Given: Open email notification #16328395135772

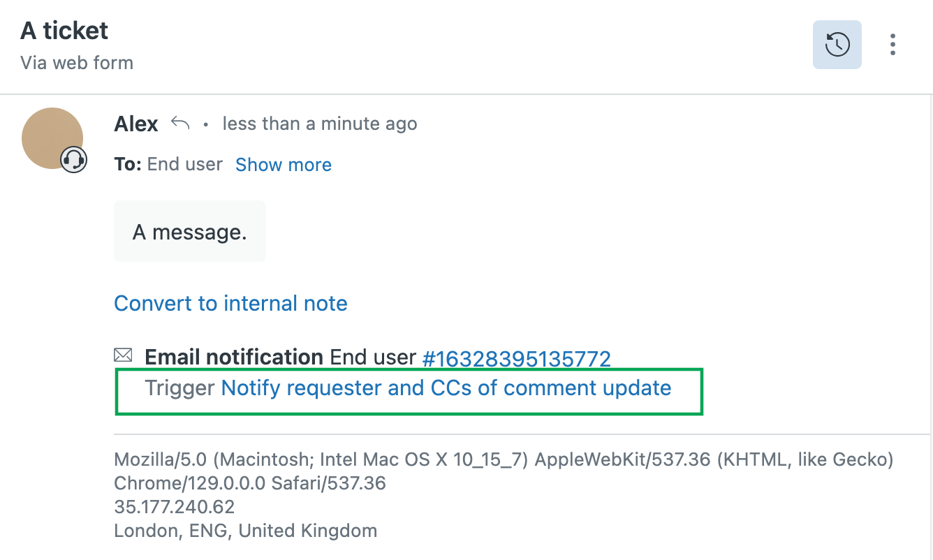Looking at the screenshot, I should click(x=517, y=358).
